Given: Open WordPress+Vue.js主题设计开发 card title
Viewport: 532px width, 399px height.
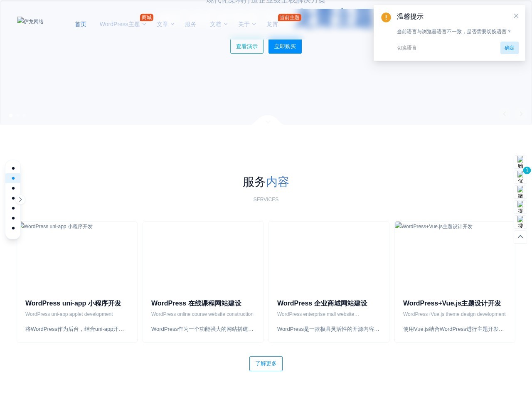Looking at the screenshot, I should (452, 303).
